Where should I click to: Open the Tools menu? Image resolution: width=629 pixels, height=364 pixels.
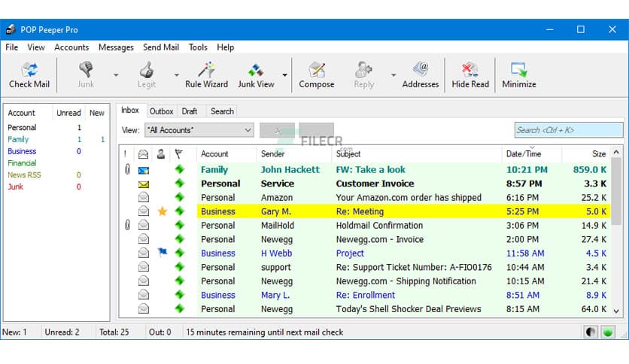click(x=198, y=47)
